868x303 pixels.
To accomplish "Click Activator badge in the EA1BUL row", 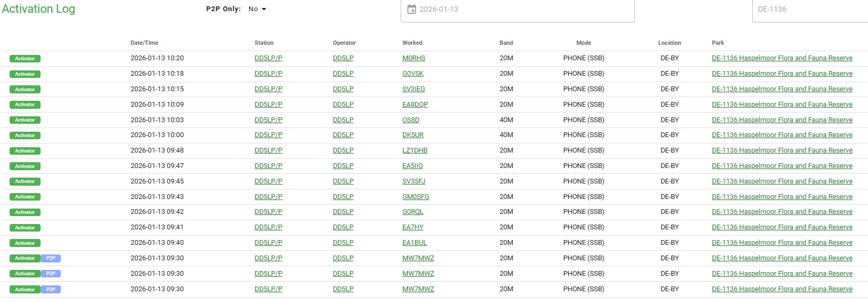I will tap(25, 243).
